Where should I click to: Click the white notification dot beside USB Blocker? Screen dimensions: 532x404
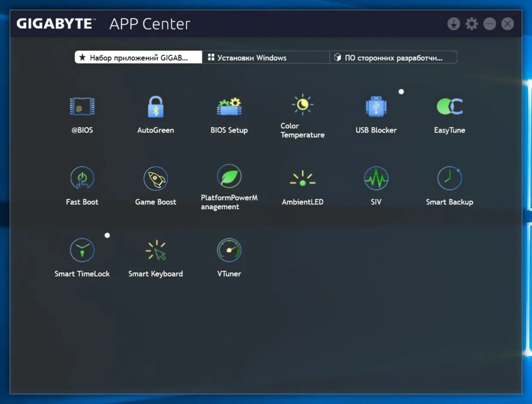(x=401, y=91)
